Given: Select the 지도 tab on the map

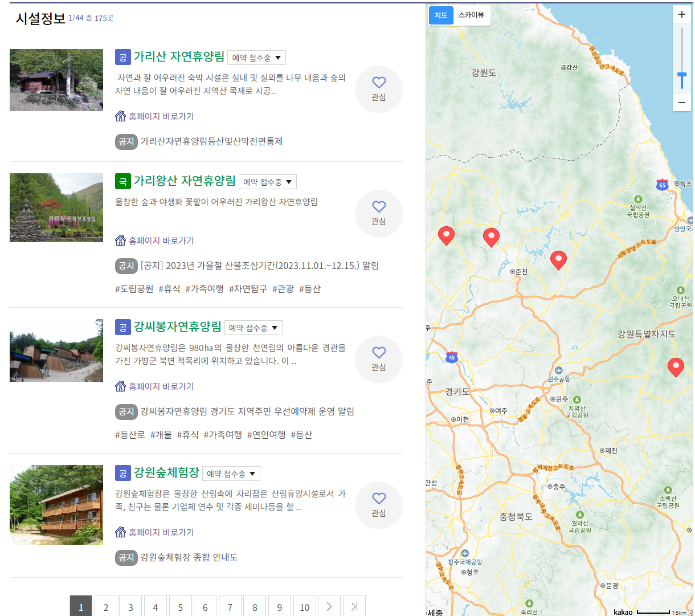Looking at the screenshot, I should [x=440, y=15].
